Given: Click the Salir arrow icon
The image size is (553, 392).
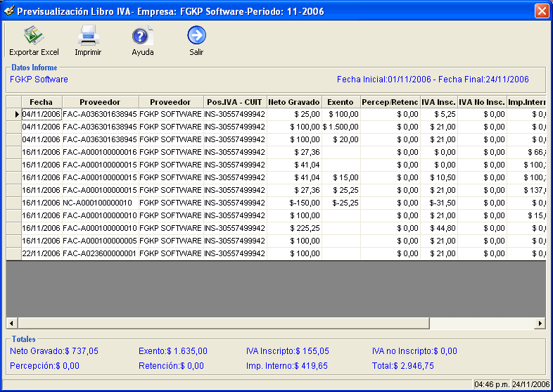Looking at the screenshot, I should coord(196,35).
